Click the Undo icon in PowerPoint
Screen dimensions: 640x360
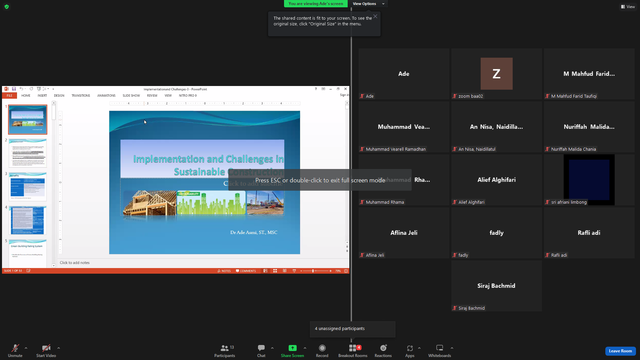[x=21, y=89]
